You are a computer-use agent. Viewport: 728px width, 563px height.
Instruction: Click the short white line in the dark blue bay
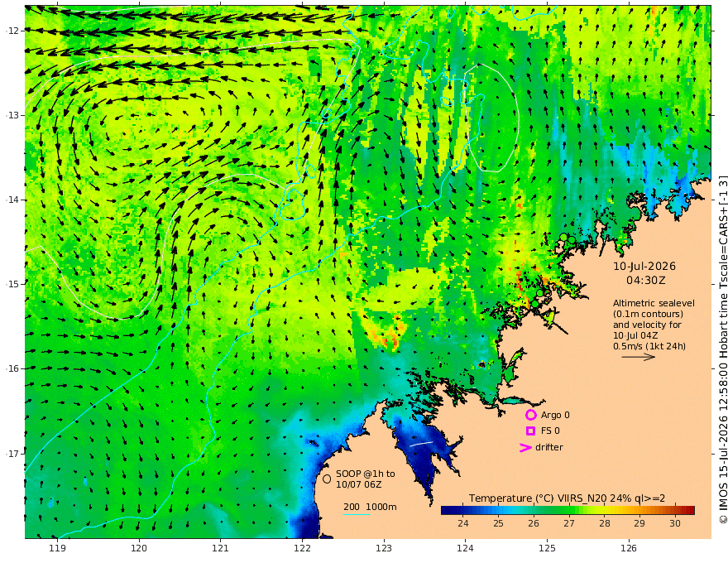pos(421,444)
